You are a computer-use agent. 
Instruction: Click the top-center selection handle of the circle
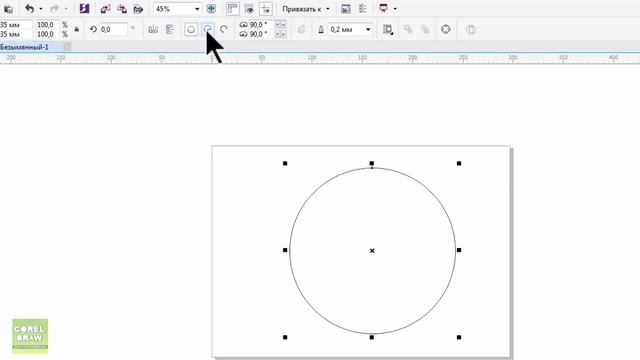[x=371, y=163]
